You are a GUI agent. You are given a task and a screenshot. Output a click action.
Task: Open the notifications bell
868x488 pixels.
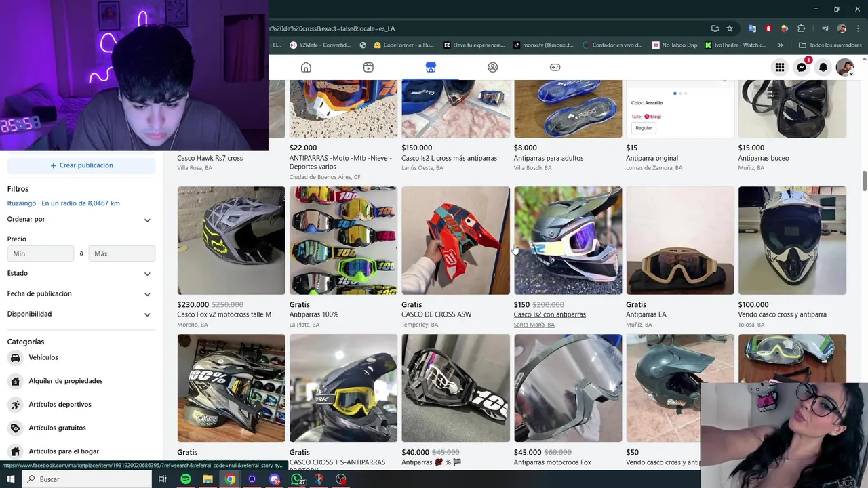[x=823, y=67]
